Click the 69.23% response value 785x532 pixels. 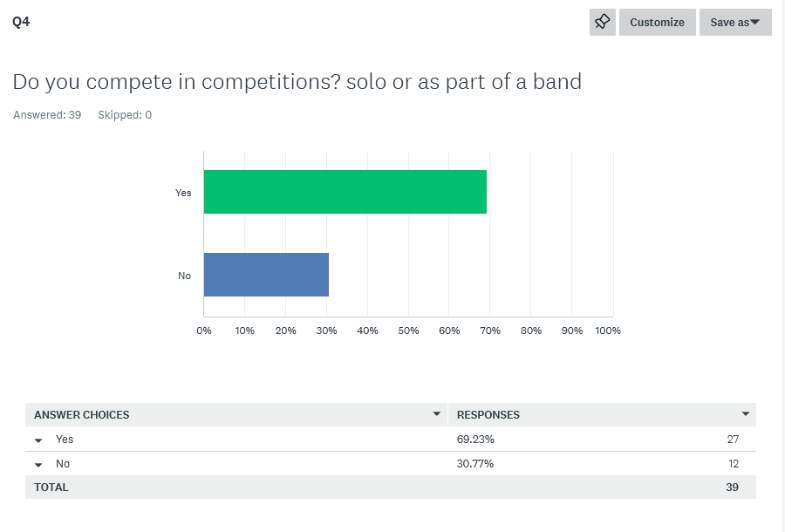point(475,440)
